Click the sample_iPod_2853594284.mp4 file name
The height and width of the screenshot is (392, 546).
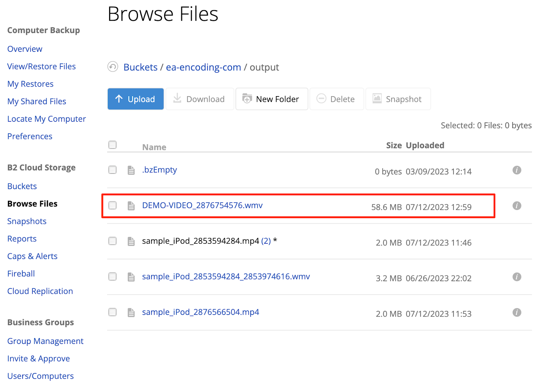201,241
